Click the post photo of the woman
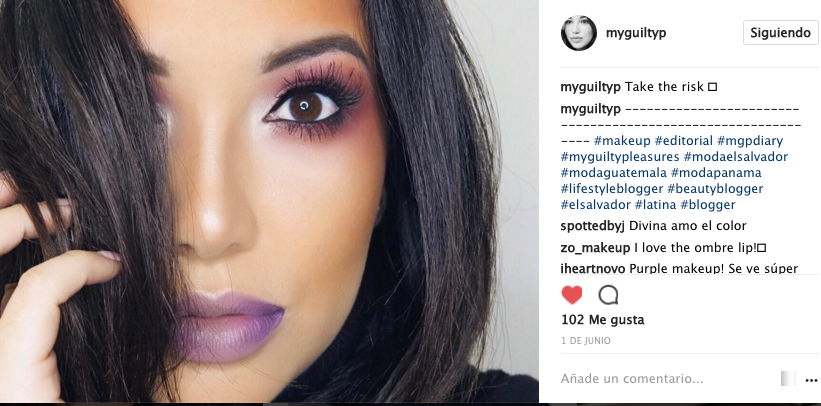 269,201
